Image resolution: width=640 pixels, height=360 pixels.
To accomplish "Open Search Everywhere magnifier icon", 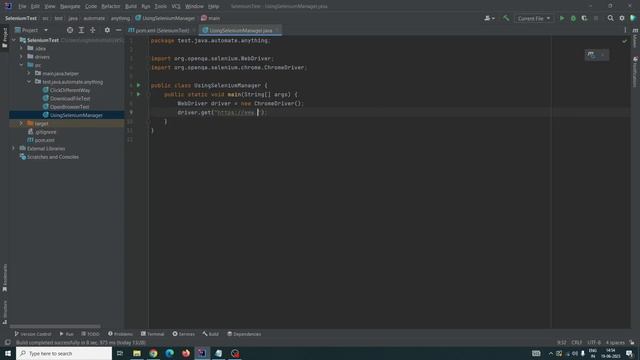I will 610,18.
